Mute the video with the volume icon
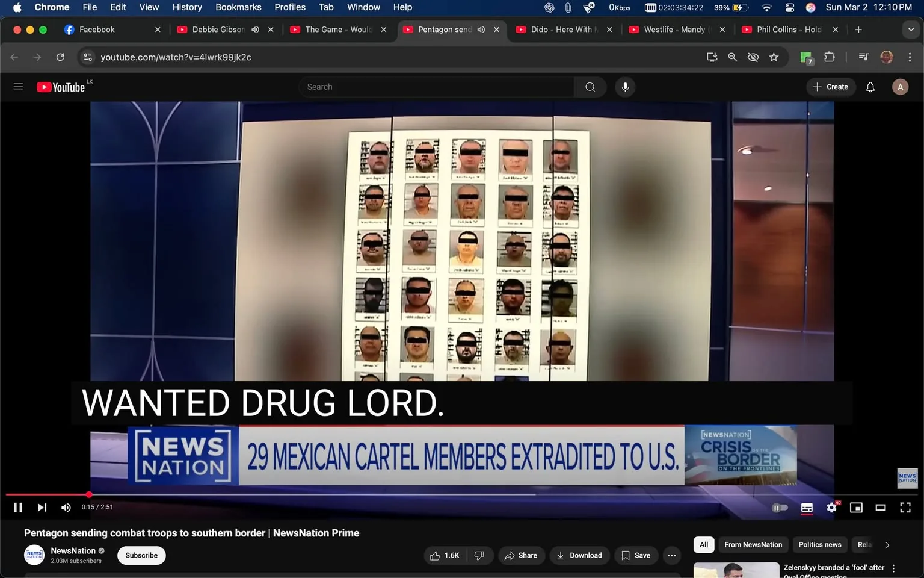 point(66,507)
